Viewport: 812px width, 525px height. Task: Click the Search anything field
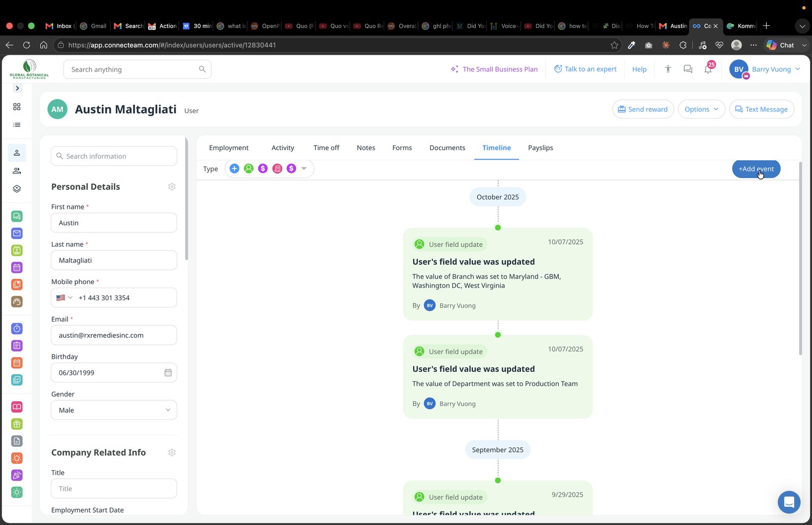click(x=137, y=69)
